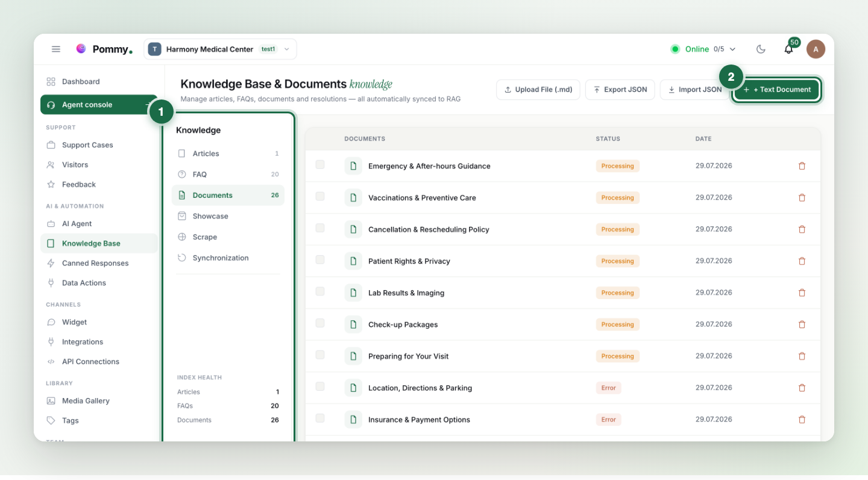The width and height of the screenshot is (868, 480).
Task: Check Patient Rights & Privacy row
Action: (320, 260)
